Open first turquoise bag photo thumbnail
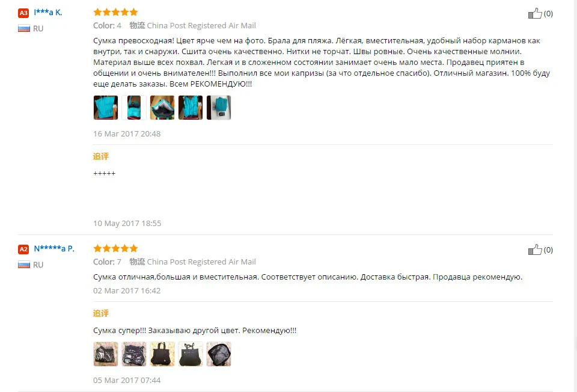Image resolution: width=577 pixels, height=392 pixels. [106, 108]
